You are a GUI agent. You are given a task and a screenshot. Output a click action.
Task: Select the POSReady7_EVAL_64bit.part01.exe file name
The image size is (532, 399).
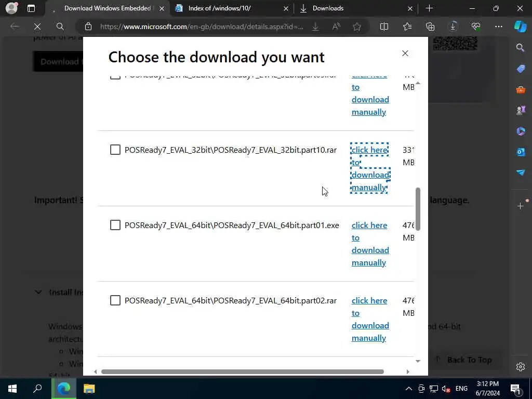click(232, 225)
